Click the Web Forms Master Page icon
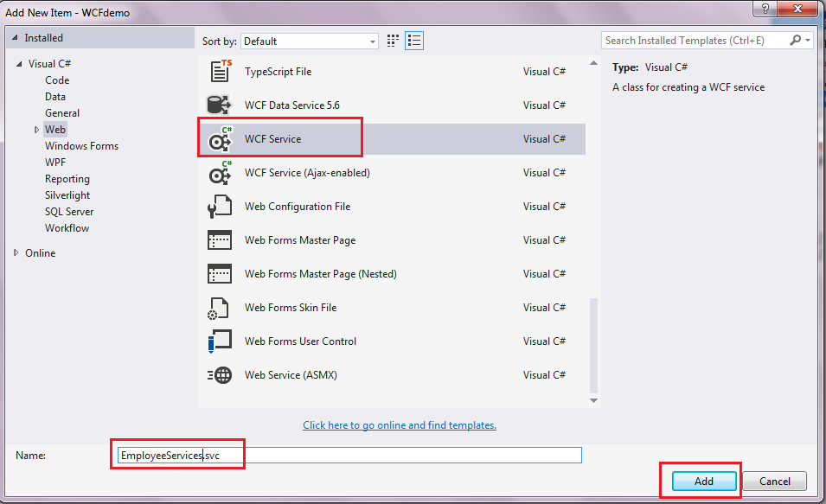Image resolution: width=826 pixels, height=504 pixels. (x=220, y=240)
